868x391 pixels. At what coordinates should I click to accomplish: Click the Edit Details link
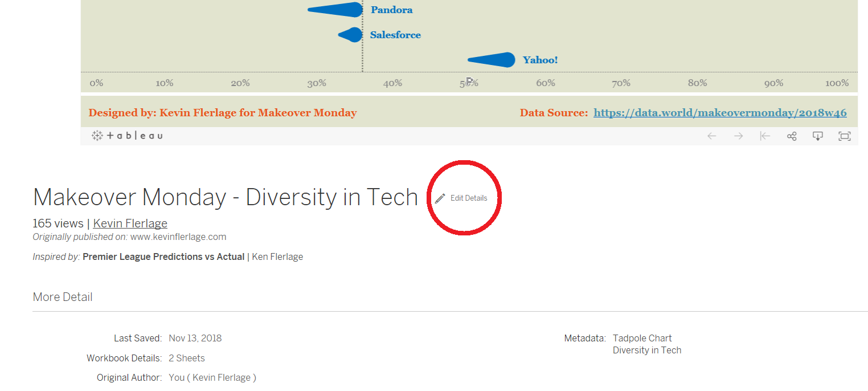pyautogui.click(x=469, y=198)
